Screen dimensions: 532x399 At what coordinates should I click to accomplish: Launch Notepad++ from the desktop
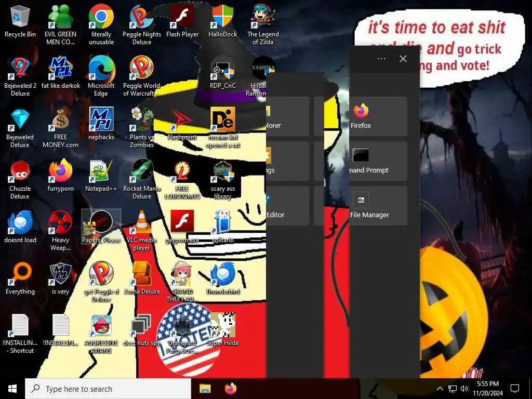101,176
